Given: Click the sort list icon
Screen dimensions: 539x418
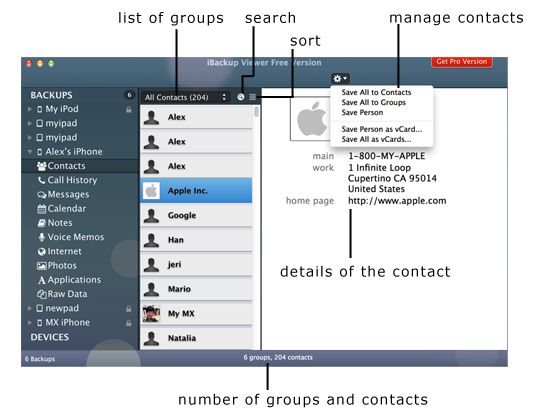Looking at the screenshot, I should [x=253, y=97].
